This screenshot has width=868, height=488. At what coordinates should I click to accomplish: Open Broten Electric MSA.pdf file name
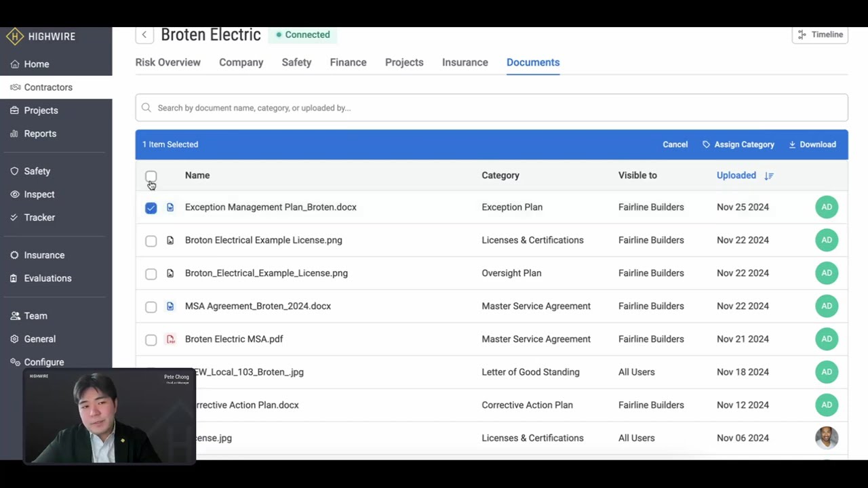(234, 339)
